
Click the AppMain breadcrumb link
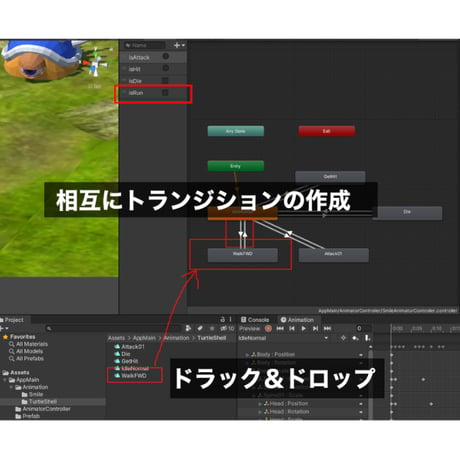[144, 338]
